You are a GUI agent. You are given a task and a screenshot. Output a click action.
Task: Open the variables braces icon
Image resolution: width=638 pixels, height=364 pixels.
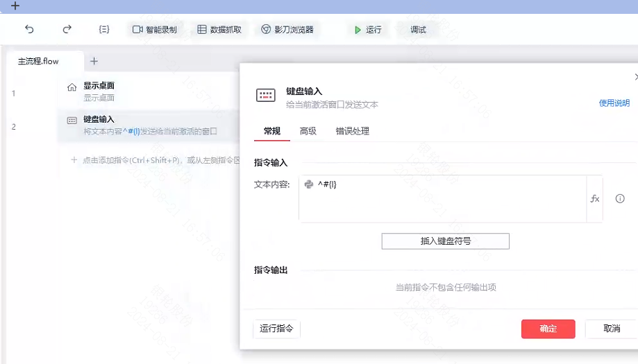(x=104, y=29)
